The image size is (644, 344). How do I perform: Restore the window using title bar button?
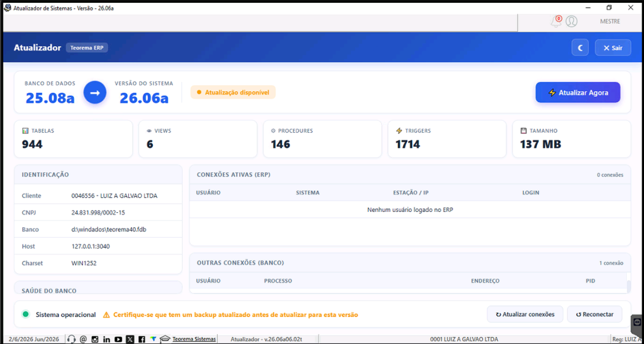609,8
